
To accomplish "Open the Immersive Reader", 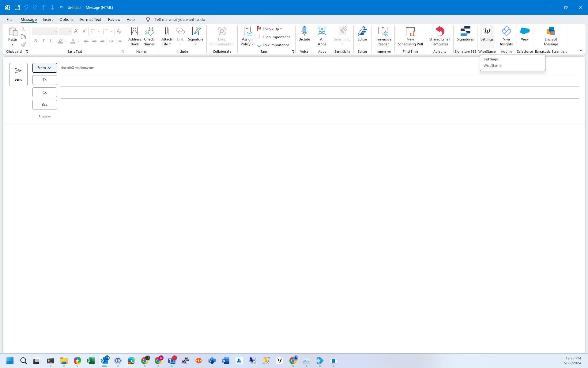I will [383, 36].
